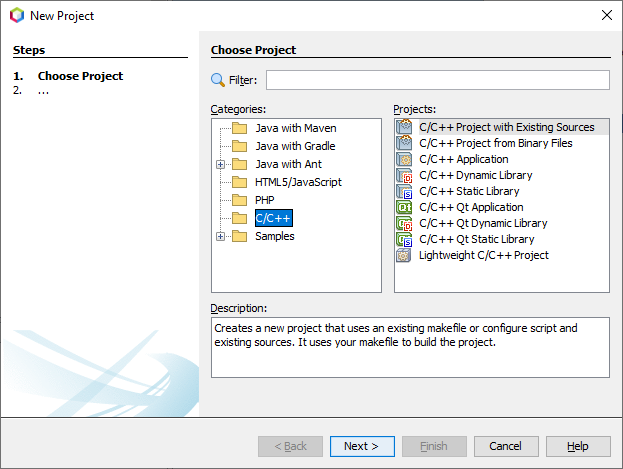The height and width of the screenshot is (469, 623).
Task: Click the C/C++ Project from Binary Files icon
Action: coord(404,143)
